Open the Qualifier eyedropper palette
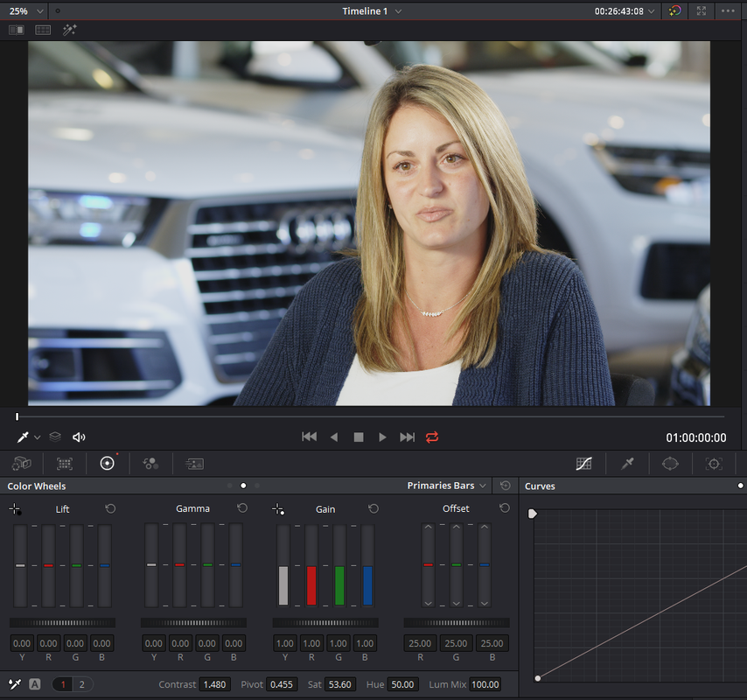 [x=627, y=463]
